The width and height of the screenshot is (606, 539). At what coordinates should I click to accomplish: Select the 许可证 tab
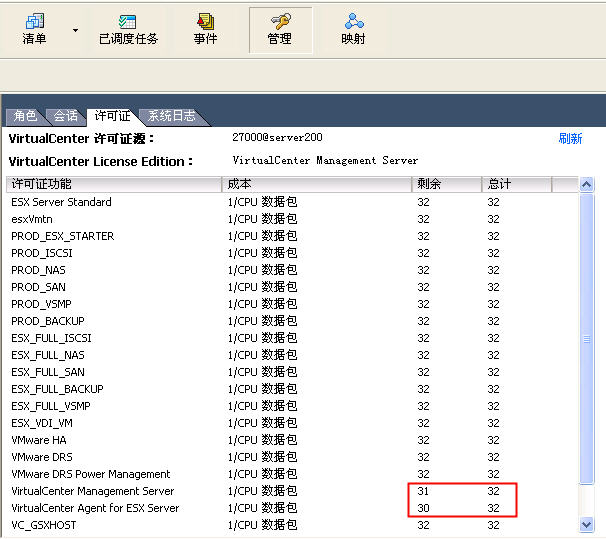pyautogui.click(x=110, y=116)
